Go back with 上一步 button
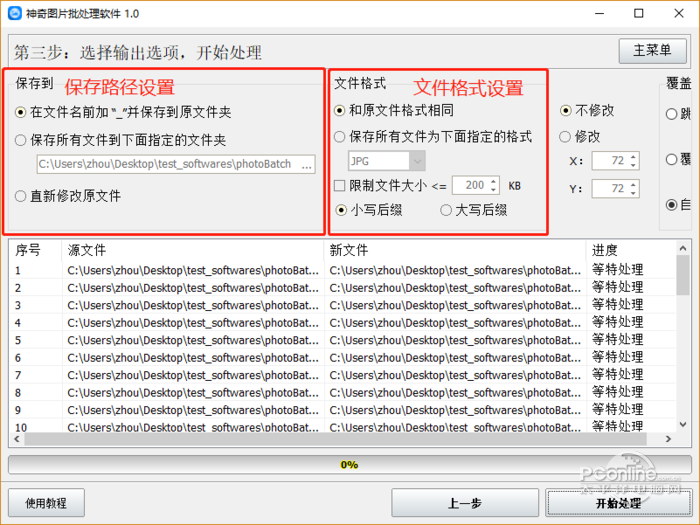 (465, 503)
